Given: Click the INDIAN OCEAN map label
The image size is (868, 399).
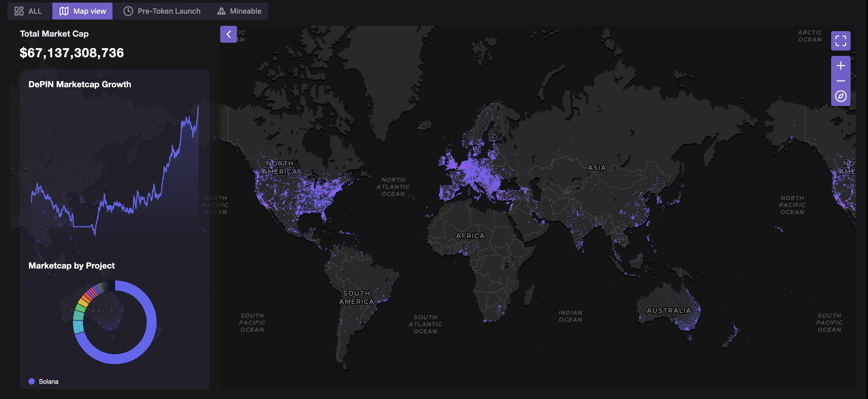Looking at the screenshot, I should coord(570,316).
